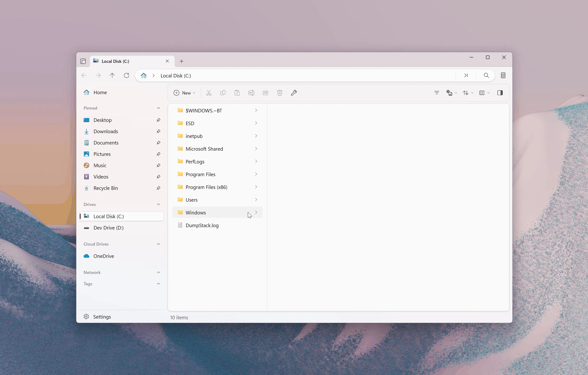Unpin Recycle Bin using pin icon
Screen dimensions: 588x375
[x=159, y=188]
